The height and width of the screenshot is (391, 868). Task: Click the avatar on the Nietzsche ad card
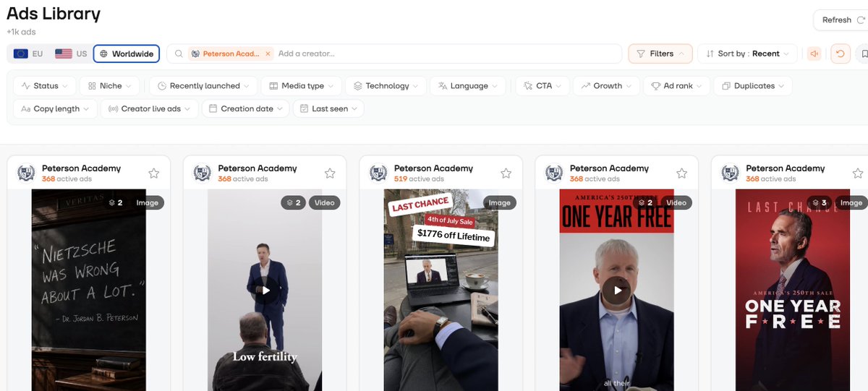click(x=26, y=173)
